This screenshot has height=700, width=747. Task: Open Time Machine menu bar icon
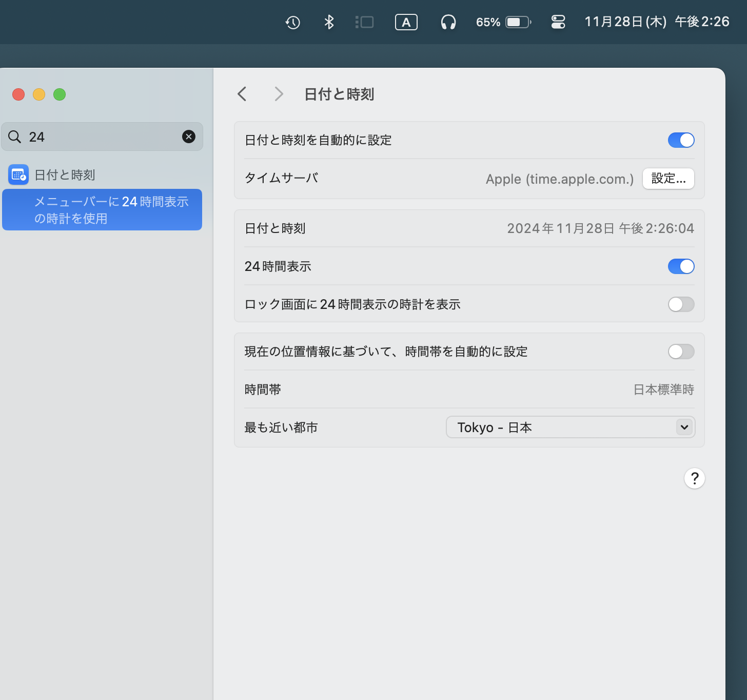tap(292, 22)
